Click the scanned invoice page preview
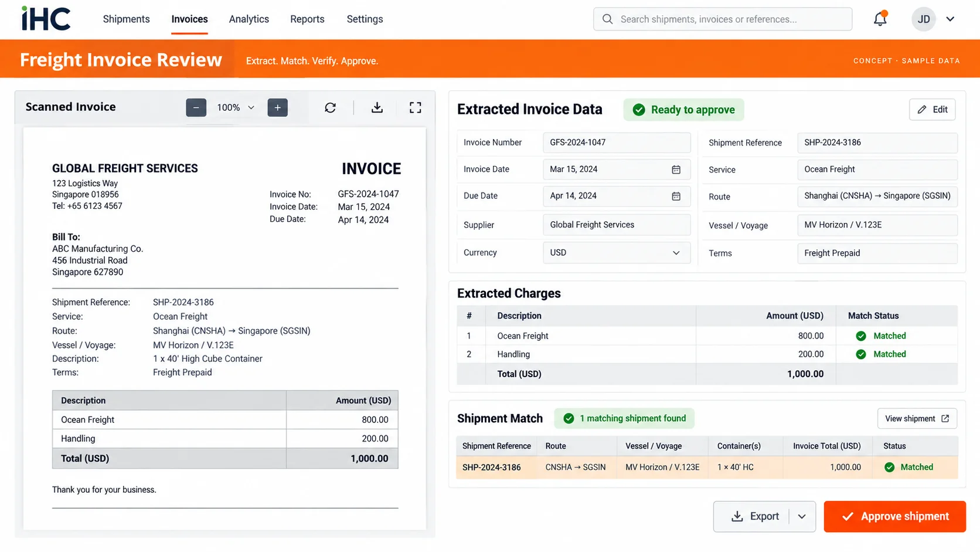980x552 pixels. [x=224, y=329]
